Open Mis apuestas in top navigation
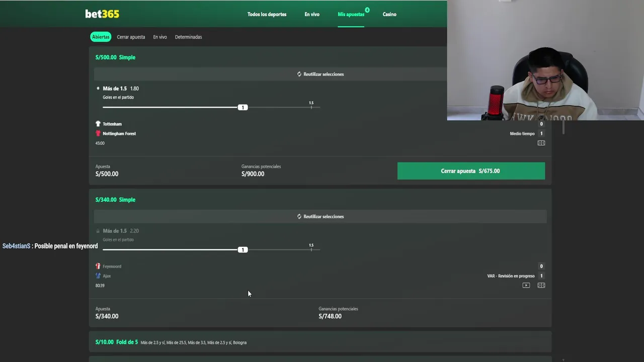Viewport: 644px width, 362px height. point(351,14)
